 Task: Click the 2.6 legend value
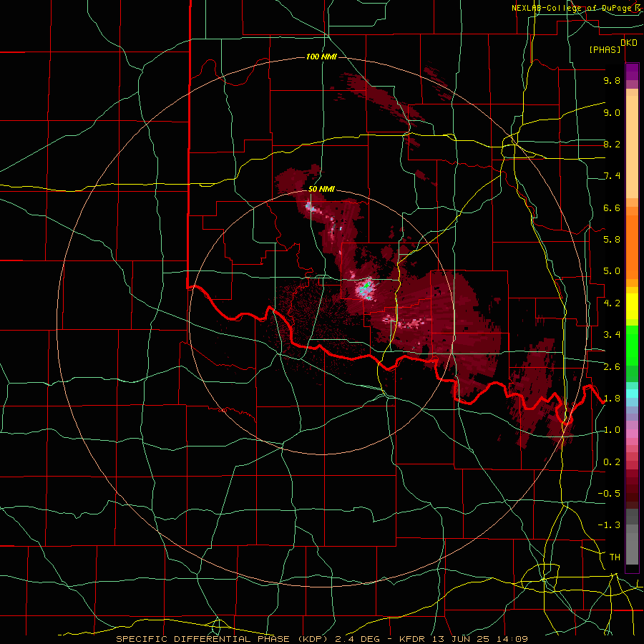pos(612,367)
